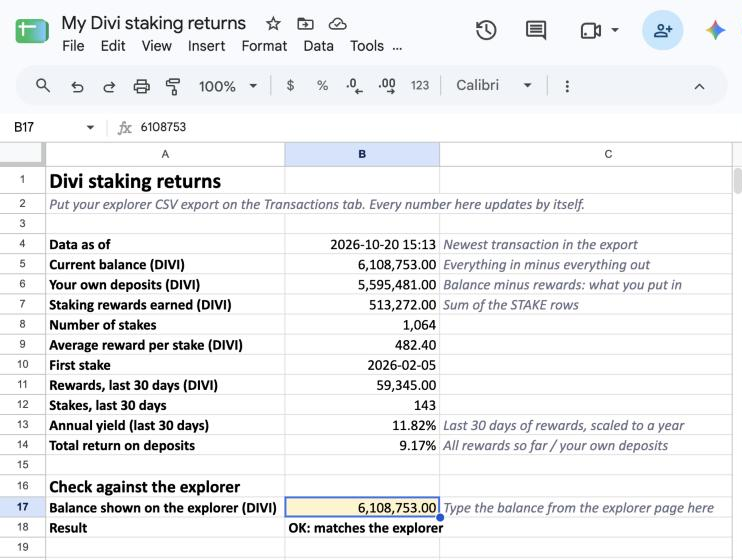Decrease decimal places

click(x=354, y=86)
